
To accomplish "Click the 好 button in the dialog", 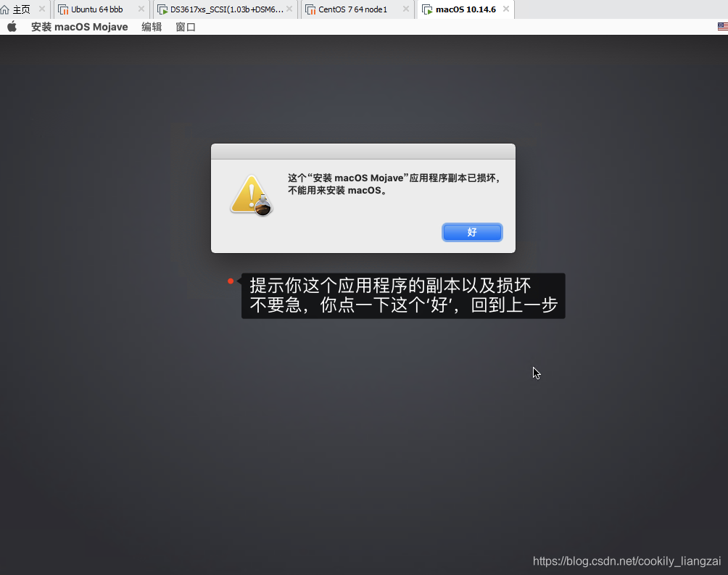I will [x=472, y=232].
